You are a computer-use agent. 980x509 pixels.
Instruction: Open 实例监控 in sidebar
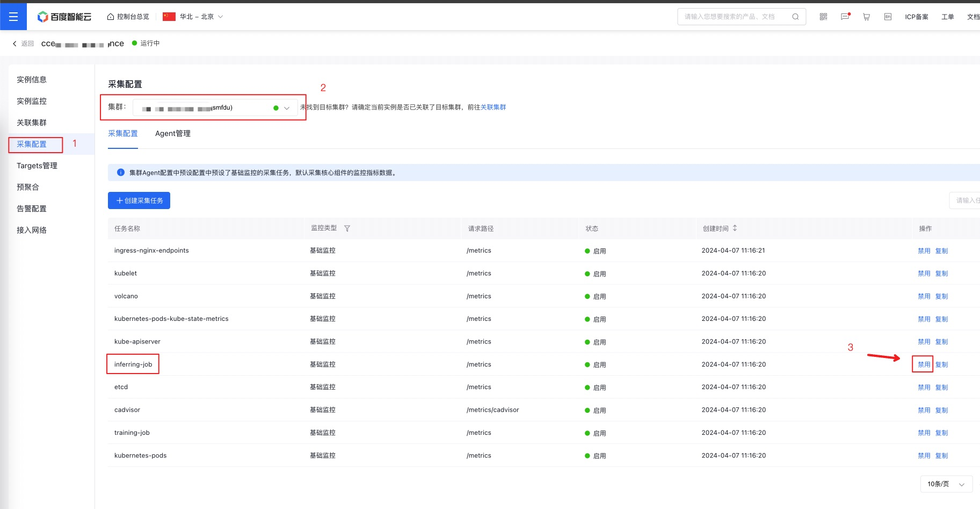[32, 101]
